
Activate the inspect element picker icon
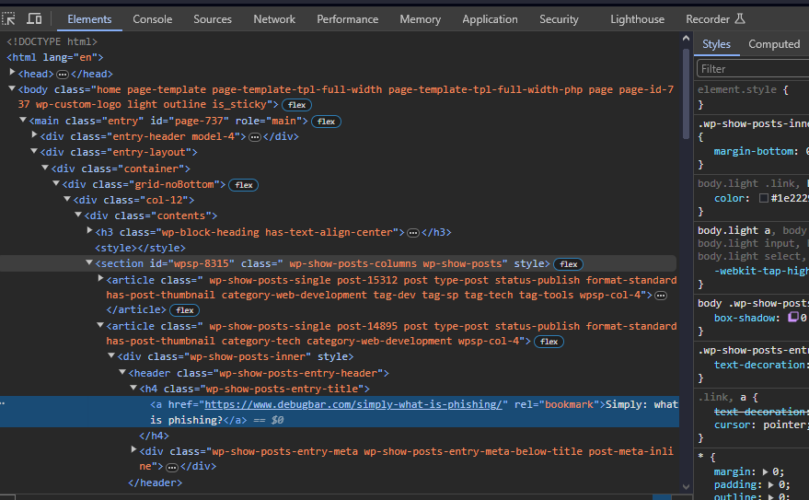tap(9, 19)
